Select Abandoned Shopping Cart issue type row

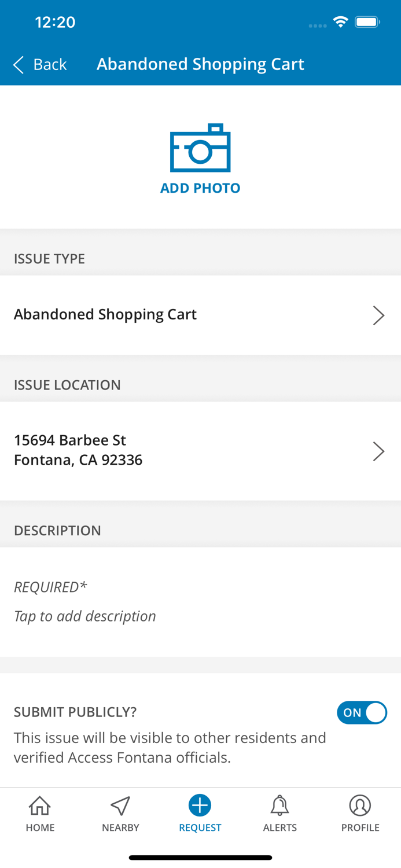point(200,315)
